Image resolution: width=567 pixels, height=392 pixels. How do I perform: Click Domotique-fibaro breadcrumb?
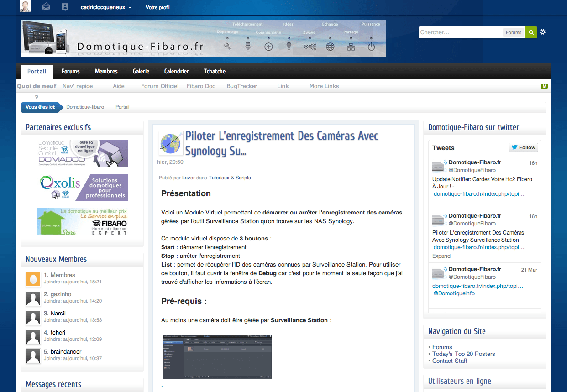[85, 107]
